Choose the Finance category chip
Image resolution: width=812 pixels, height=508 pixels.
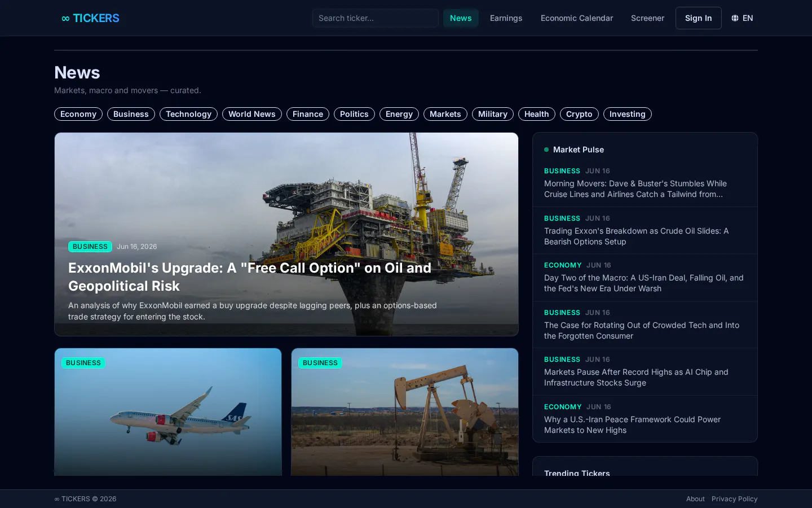(x=308, y=114)
